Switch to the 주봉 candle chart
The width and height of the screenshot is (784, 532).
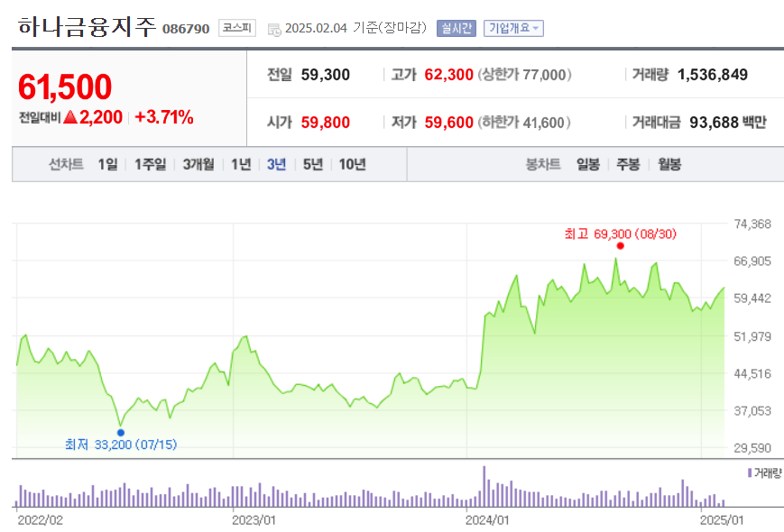(x=629, y=164)
